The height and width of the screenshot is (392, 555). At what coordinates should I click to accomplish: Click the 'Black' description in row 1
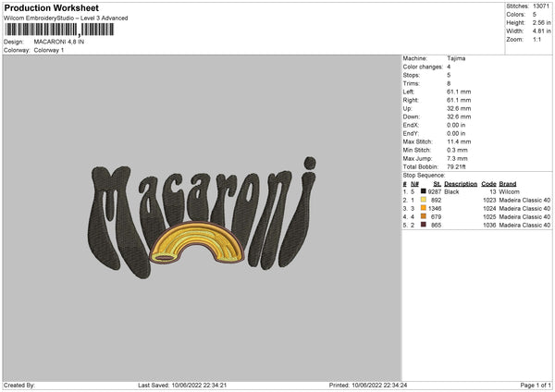click(x=451, y=191)
